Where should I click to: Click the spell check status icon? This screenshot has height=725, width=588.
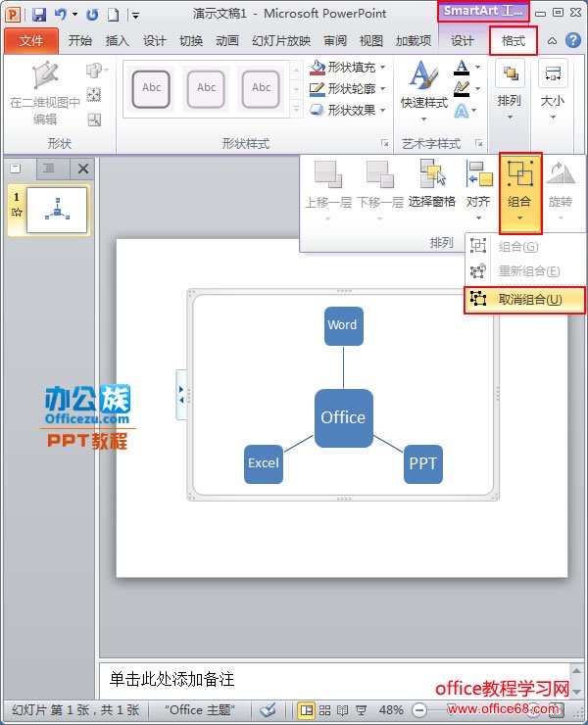[x=268, y=709]
